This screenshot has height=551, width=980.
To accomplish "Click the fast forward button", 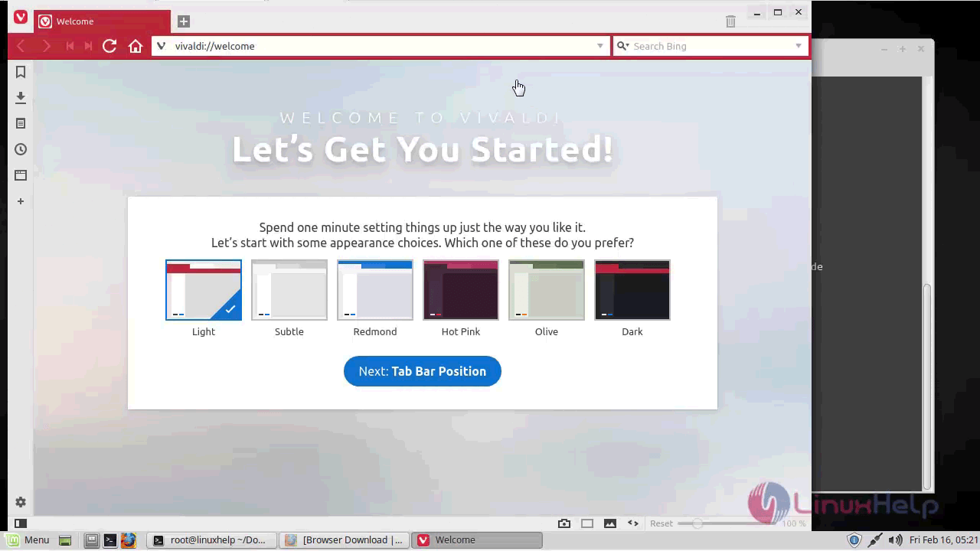I will (x=88, y=46).
